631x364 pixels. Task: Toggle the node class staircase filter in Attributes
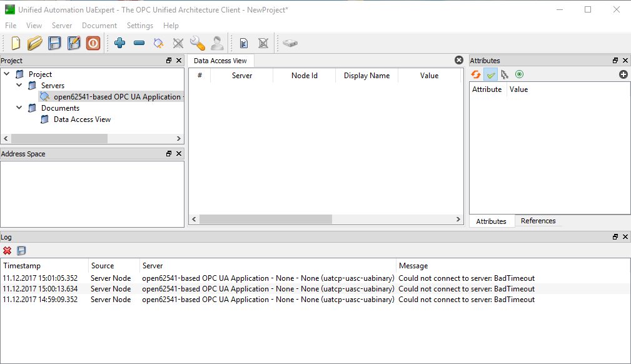(x=505, y=74)
